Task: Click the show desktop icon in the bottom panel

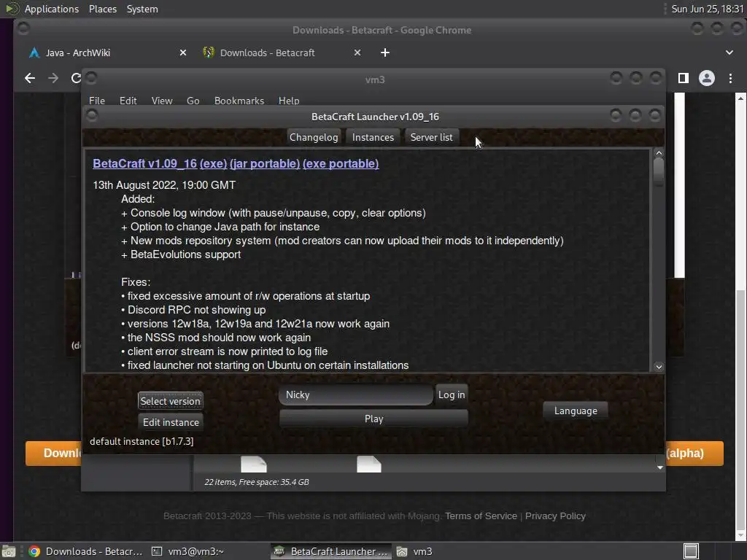Action: pyautogui.click(x=8, y=551)
